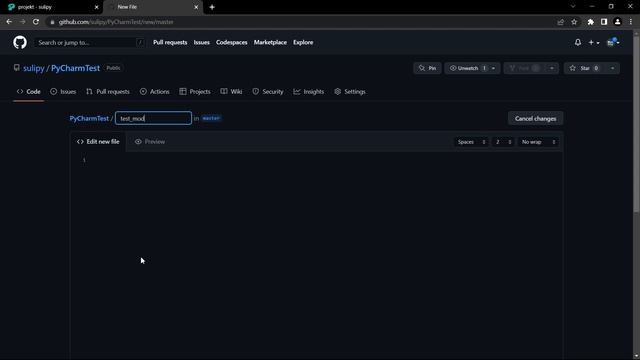Focus the Search or jump to field

point(89,42)
